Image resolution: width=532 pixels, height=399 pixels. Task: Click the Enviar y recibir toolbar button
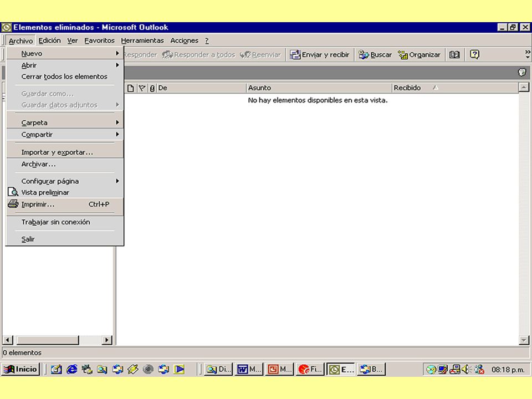tap(319, 55)
